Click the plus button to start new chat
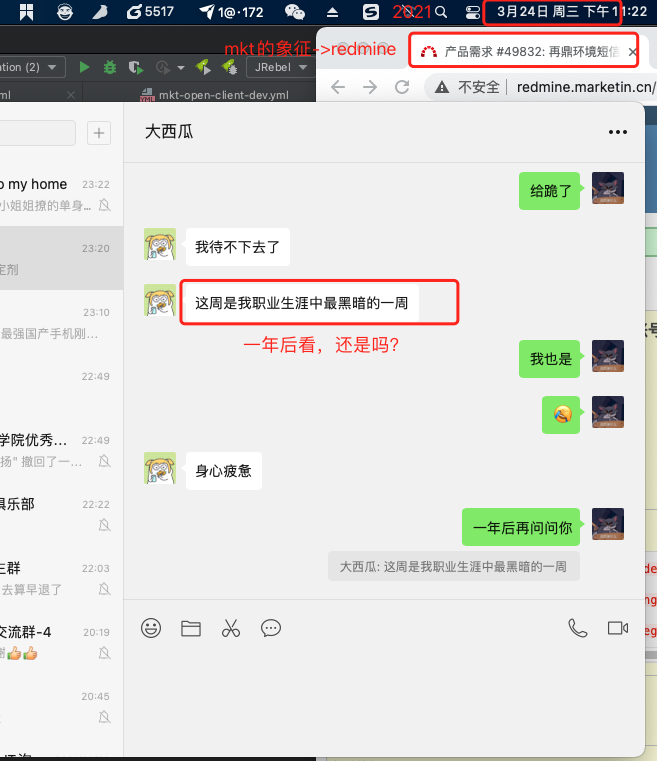 click(99, 133)
